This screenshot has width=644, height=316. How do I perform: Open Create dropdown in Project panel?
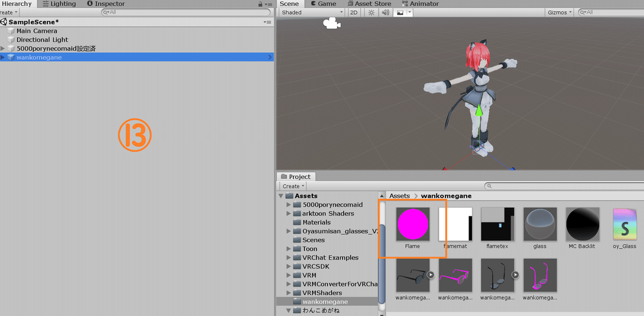[294, 186]
